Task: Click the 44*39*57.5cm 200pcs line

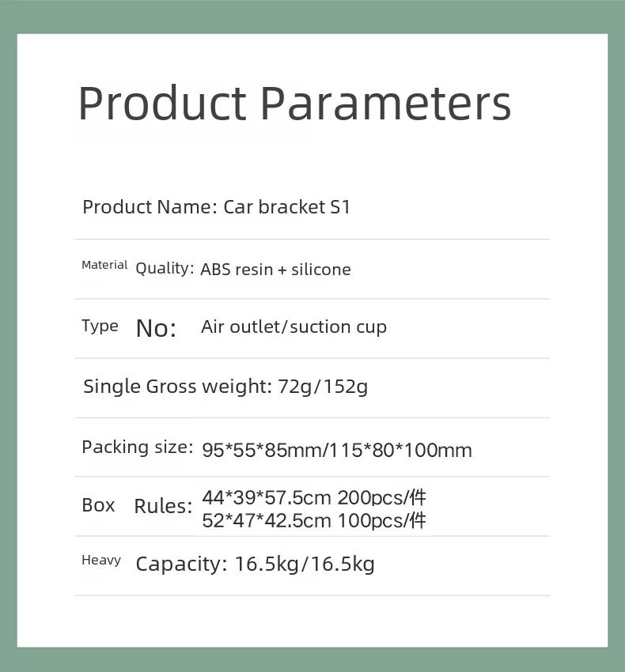Action: (313, 497)
